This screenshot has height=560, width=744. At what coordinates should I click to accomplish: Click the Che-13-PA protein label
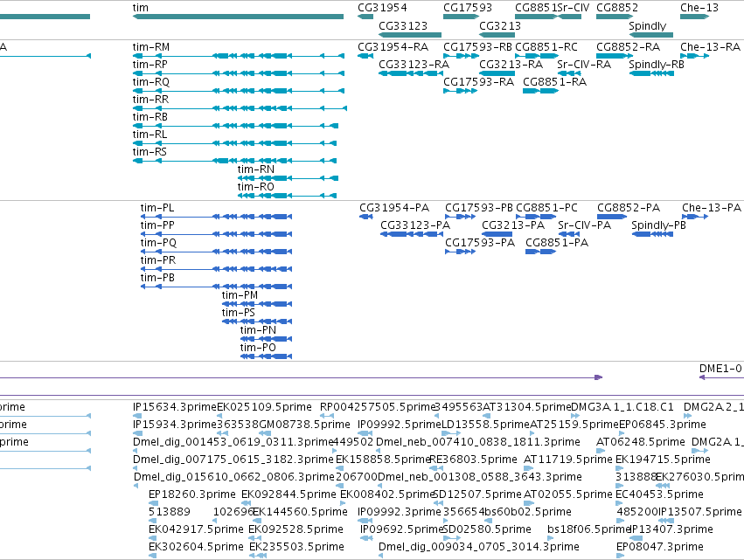(x=712, y=208)
